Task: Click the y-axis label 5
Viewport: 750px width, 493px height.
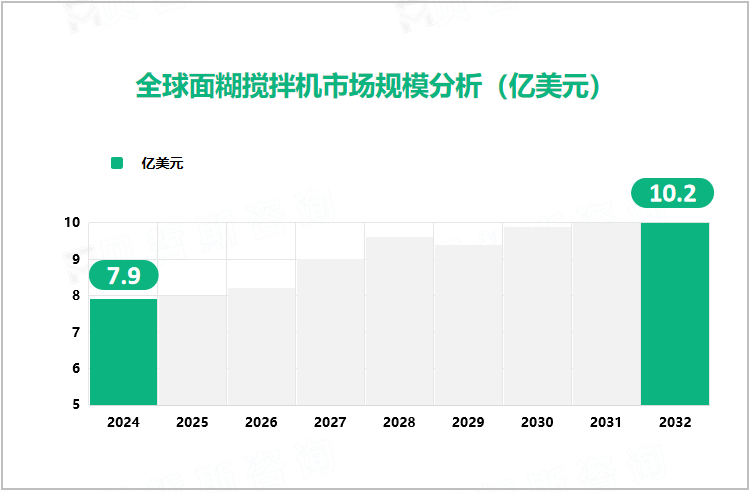Action: pyautogui.click(x=76, y=405)
